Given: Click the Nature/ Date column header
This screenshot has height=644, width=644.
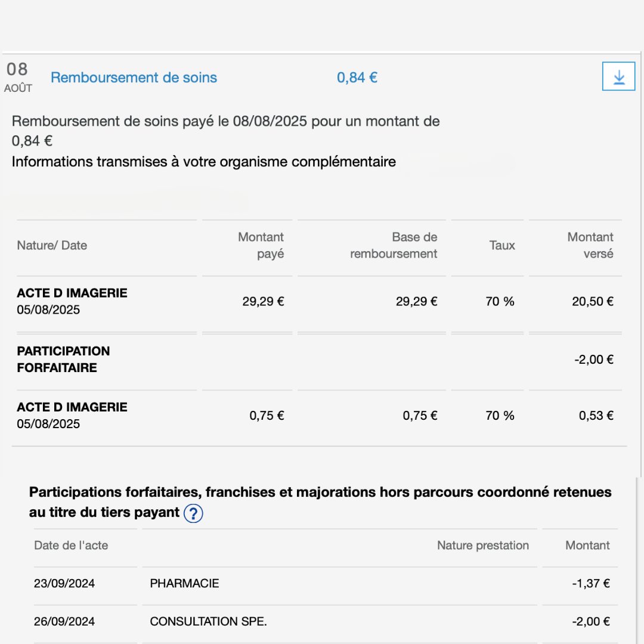Looking at the screenshot, I should (x=51, y=245).
